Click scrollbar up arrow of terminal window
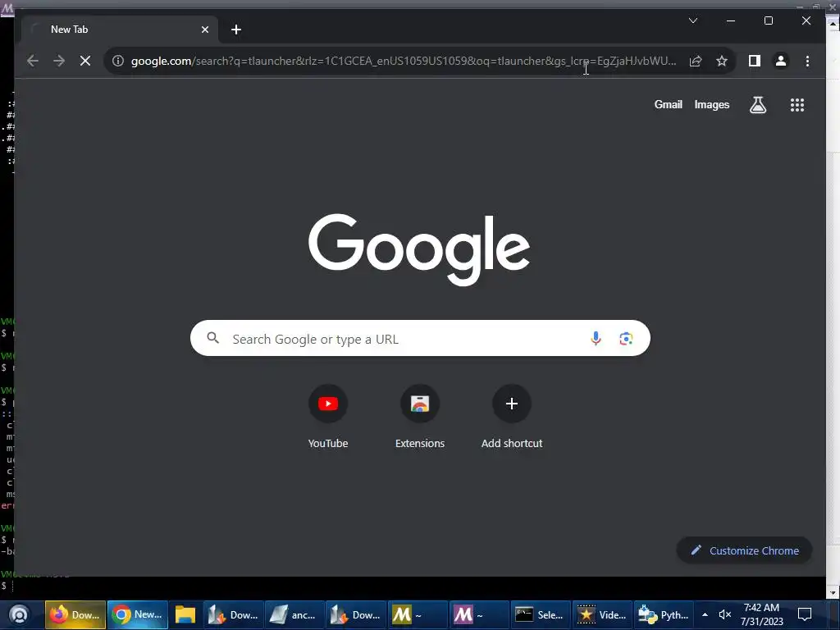The width and height of the screenshot is (840, 630). pyautogui.click(x=833, y=22)
